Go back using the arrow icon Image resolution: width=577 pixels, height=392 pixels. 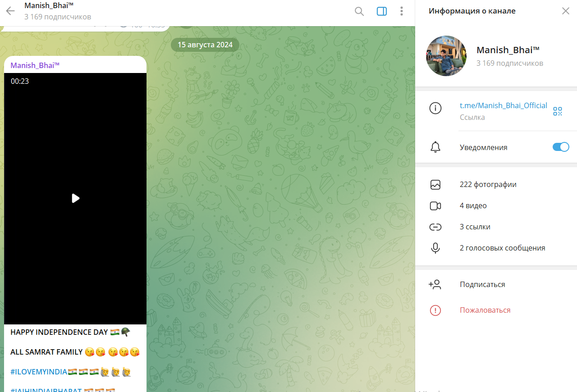[x=10, y=11]
